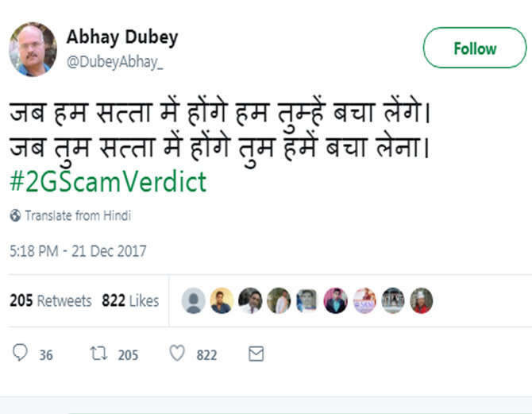View the 822 Likes list
The image size is (532, 414).
130,301
